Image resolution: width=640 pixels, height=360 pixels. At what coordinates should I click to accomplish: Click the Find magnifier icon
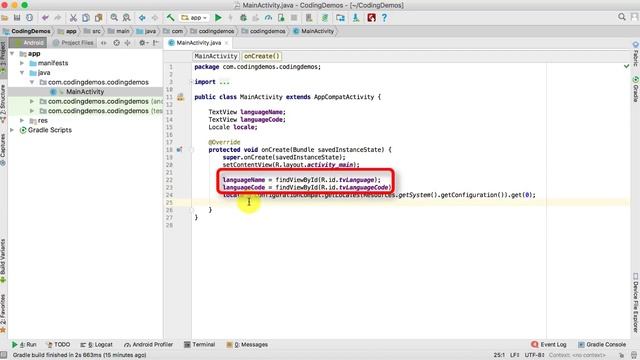114,18
